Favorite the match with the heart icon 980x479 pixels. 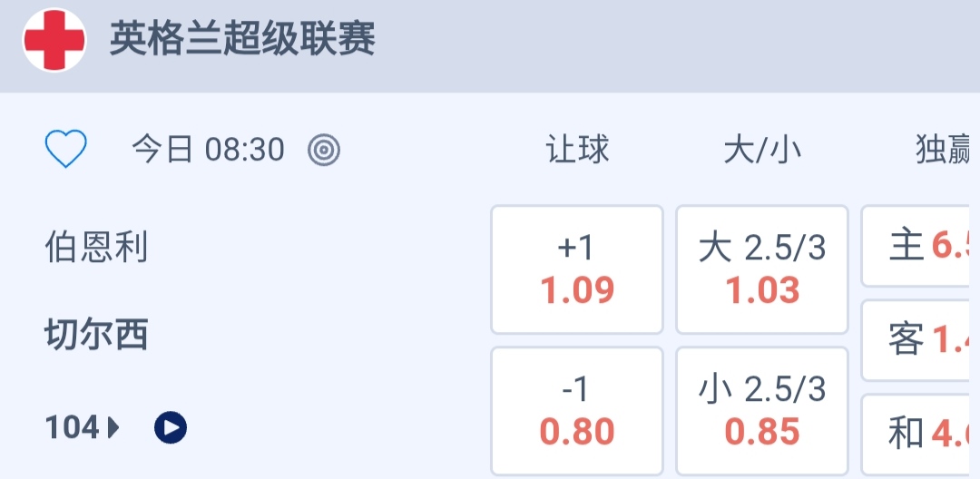point(66,149)
